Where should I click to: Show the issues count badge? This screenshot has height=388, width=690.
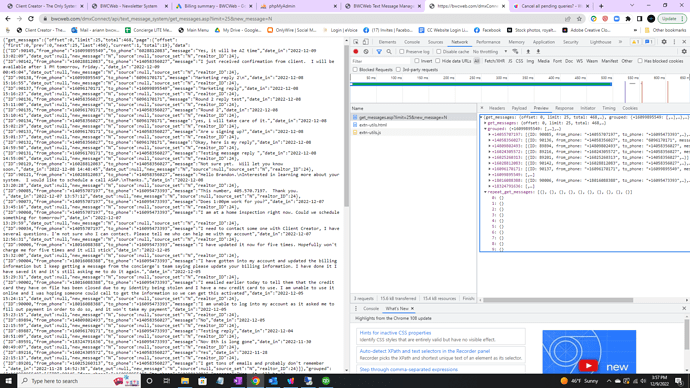tap(649, 42)
